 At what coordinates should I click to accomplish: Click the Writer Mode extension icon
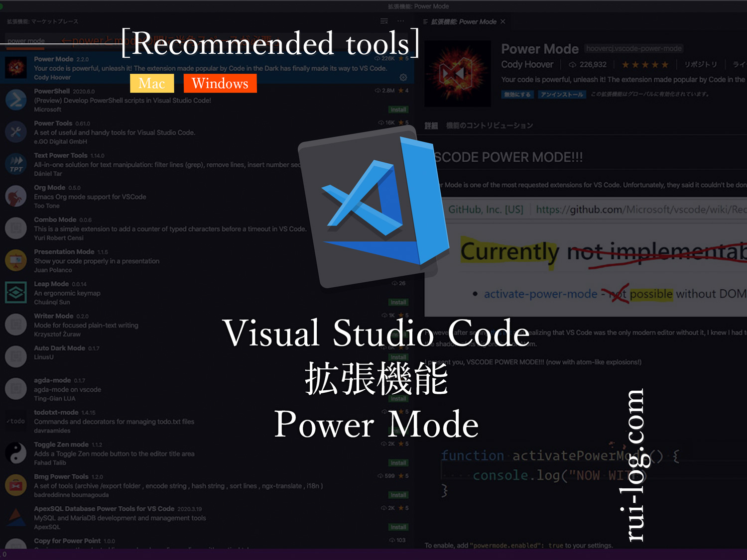16,324
